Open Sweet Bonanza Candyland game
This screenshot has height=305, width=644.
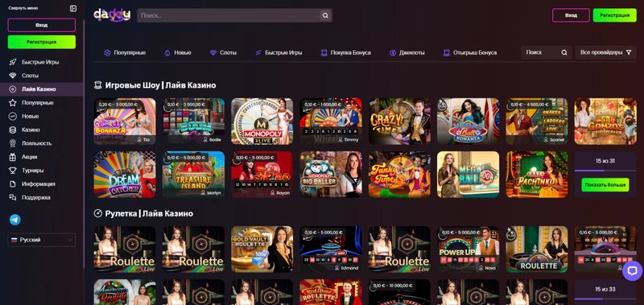coord(125,121)
